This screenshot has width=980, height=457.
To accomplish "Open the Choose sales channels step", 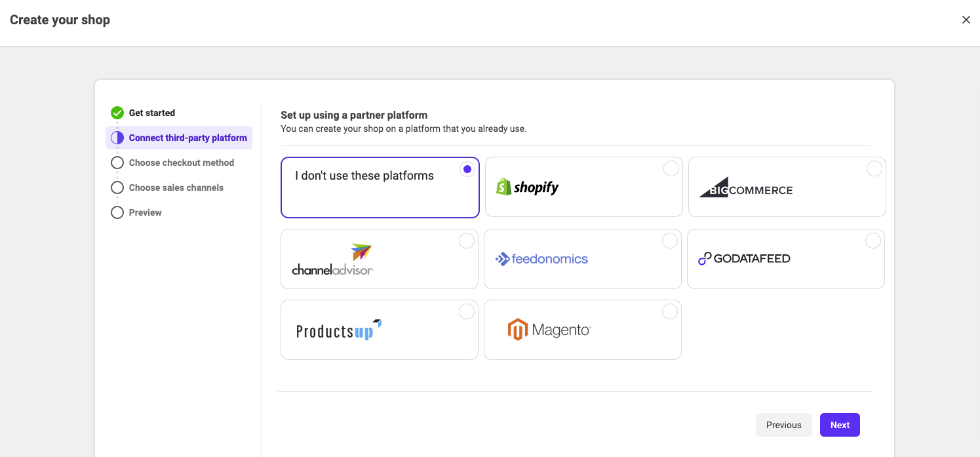I will [176, 188].
